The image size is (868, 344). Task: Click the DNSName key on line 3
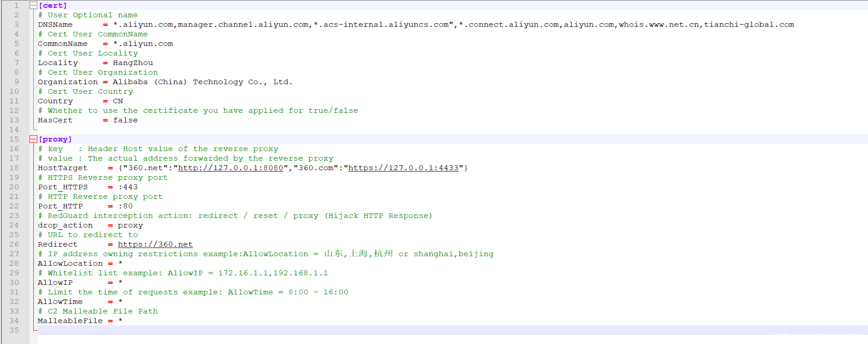click(x=55, y=25)
